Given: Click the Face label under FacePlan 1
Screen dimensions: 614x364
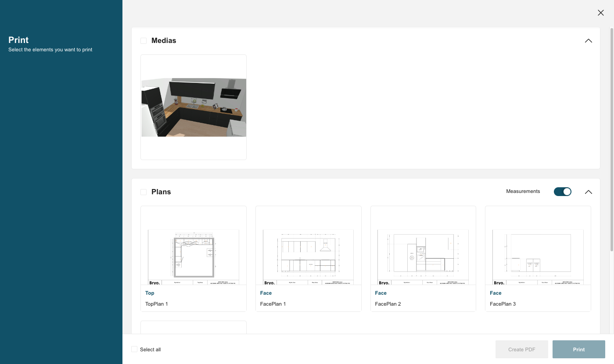Looking at the screenshot, I should pyautogui.click(x=266, y=293).
